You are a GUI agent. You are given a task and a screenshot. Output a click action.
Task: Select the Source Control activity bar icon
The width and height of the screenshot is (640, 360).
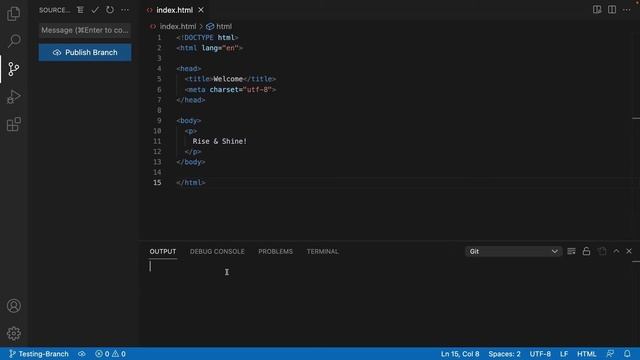coord(13,69)
